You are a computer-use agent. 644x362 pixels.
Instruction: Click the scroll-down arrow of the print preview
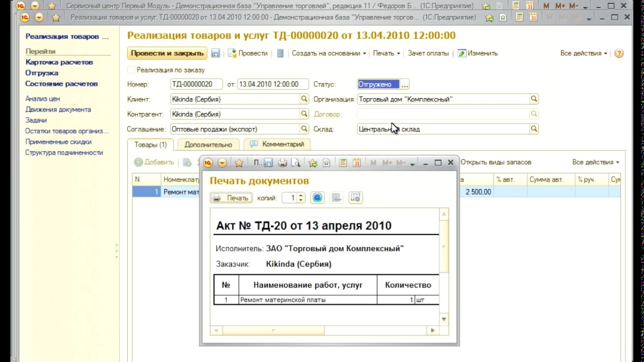pyautogui.click(x=444, y=319)
